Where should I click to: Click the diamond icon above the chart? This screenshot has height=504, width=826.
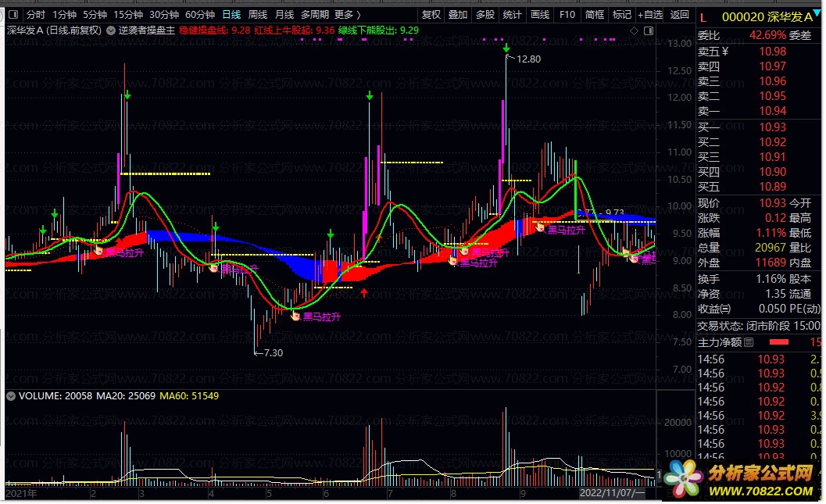pos(635,31)
